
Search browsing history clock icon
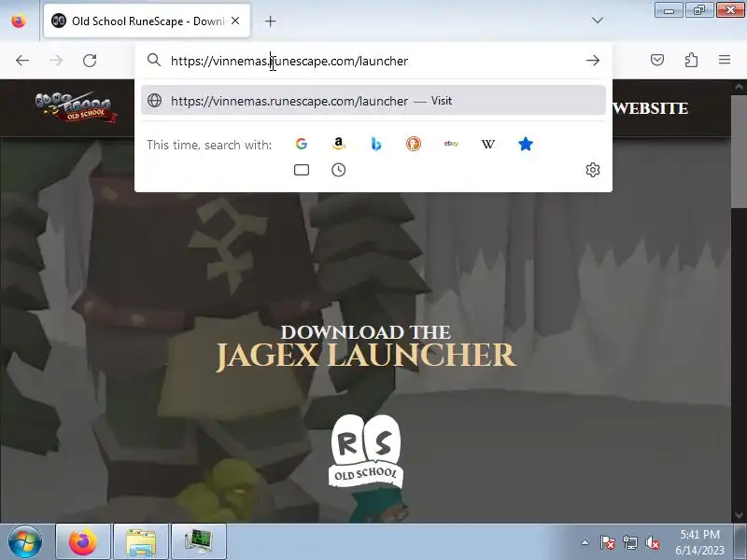click(x=338, y=170)
